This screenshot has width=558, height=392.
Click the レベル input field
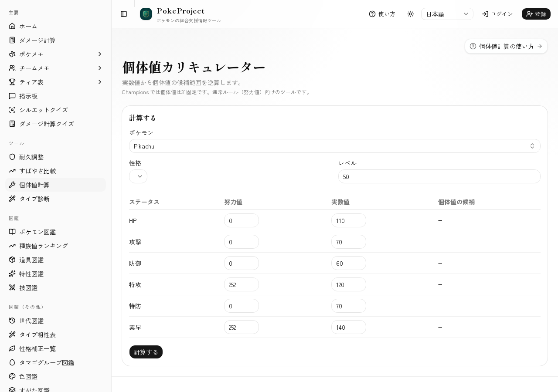[x=439, y=176]
